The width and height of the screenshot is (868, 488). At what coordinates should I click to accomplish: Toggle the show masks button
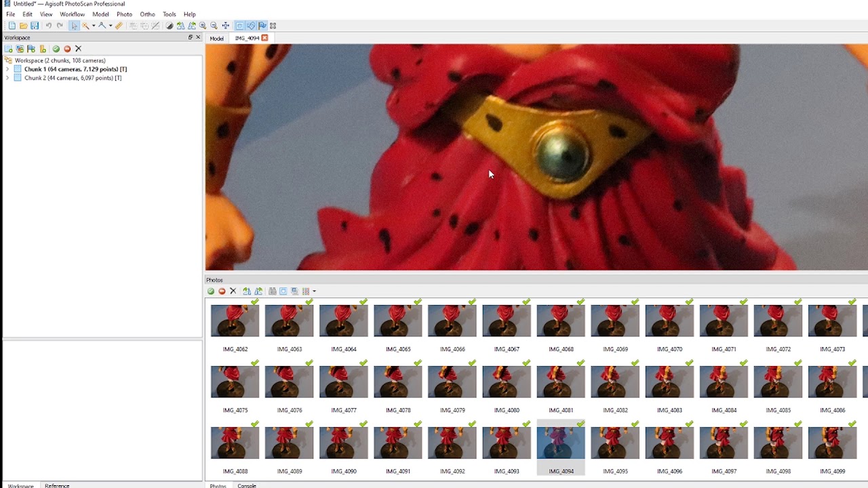[x=239, y=26]
